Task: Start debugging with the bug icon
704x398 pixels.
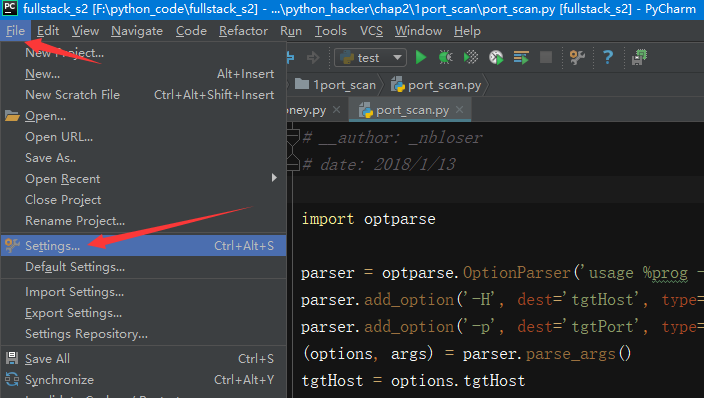Action: click(x=445, y=57)
